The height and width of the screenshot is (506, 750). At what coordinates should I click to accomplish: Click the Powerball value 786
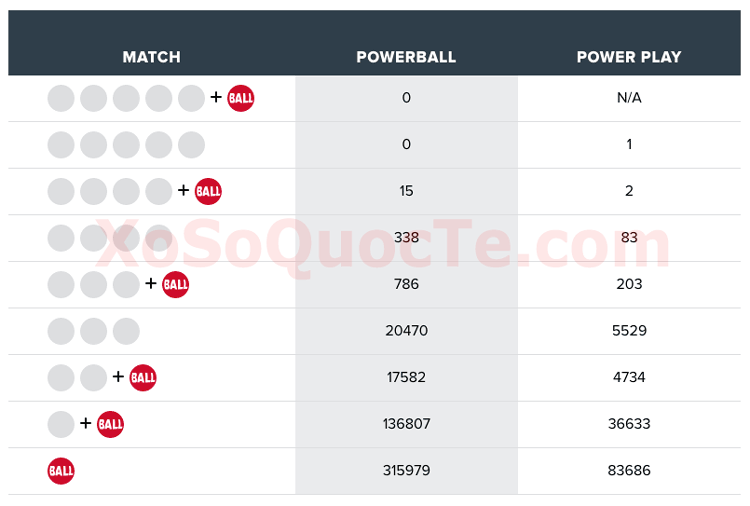tap(406, 284)
